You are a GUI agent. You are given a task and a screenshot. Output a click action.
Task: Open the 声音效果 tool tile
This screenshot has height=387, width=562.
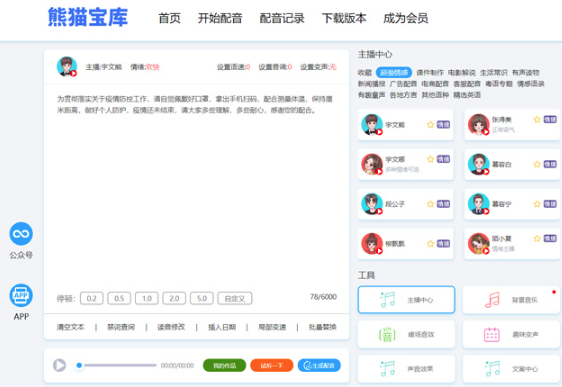tap(406, 369)
